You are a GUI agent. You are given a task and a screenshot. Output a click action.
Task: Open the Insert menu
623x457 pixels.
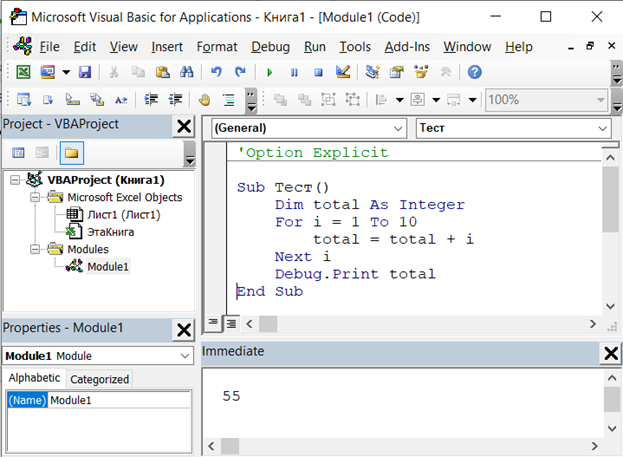pos(167,47)
